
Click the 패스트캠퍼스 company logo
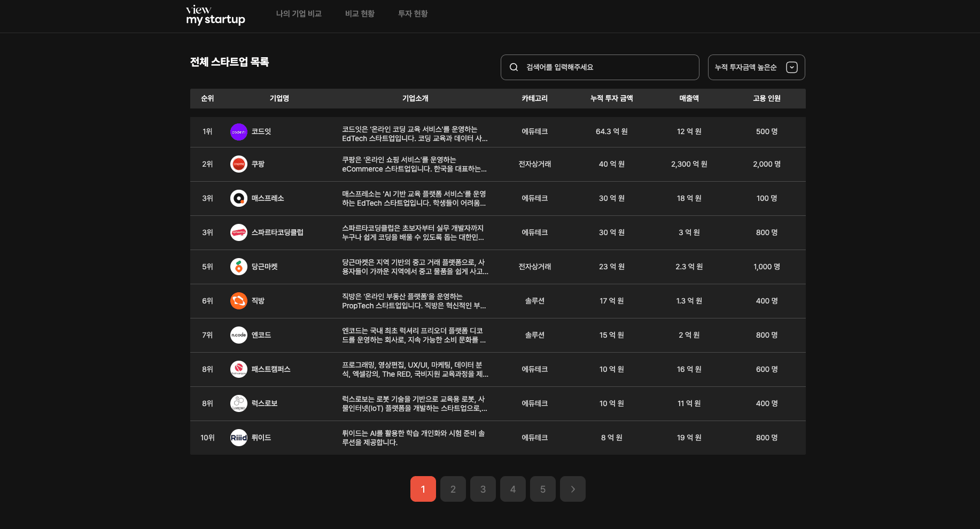pyautogui.click(x=239, y=369)
